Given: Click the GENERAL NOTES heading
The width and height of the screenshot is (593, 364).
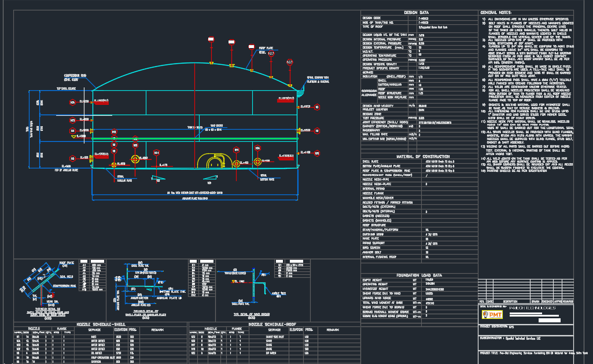Looking at the screenshot, I should (496, 13).
